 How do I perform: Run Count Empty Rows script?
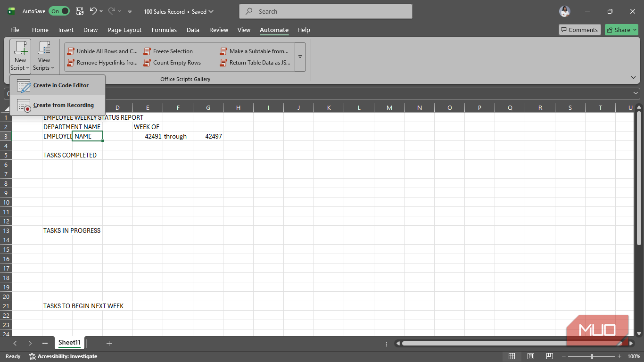(x=173, y=63)
